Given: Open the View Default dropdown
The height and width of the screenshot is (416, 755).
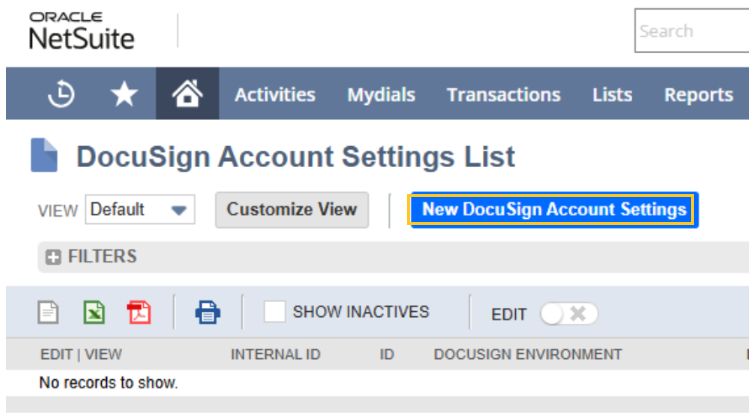Looking at the screenshot, I should 140,210.
